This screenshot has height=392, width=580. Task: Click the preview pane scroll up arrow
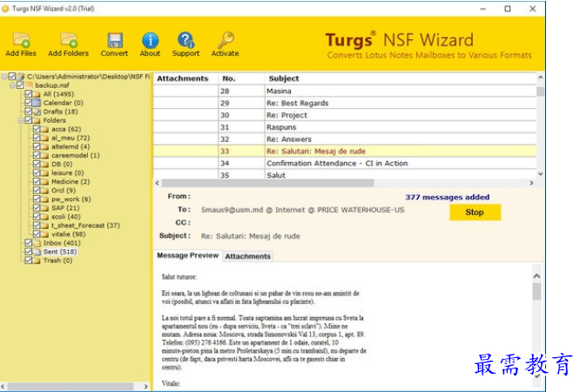pyautogui.click(x=536, y=276)
